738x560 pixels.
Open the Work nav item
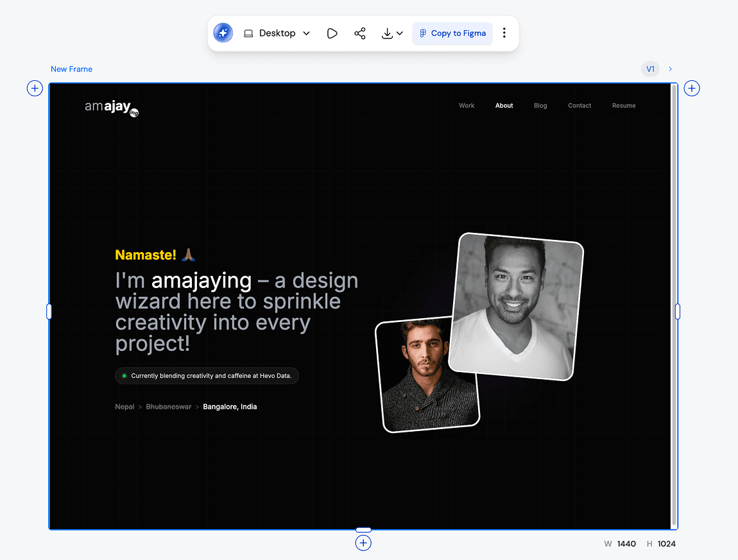coord(467,106)
